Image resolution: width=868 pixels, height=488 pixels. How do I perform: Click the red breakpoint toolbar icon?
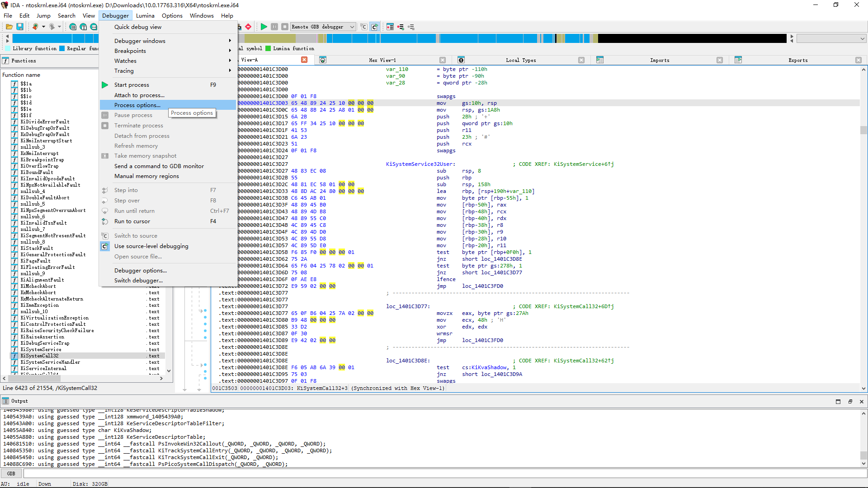pyautogui.click(x=248, y=27)
